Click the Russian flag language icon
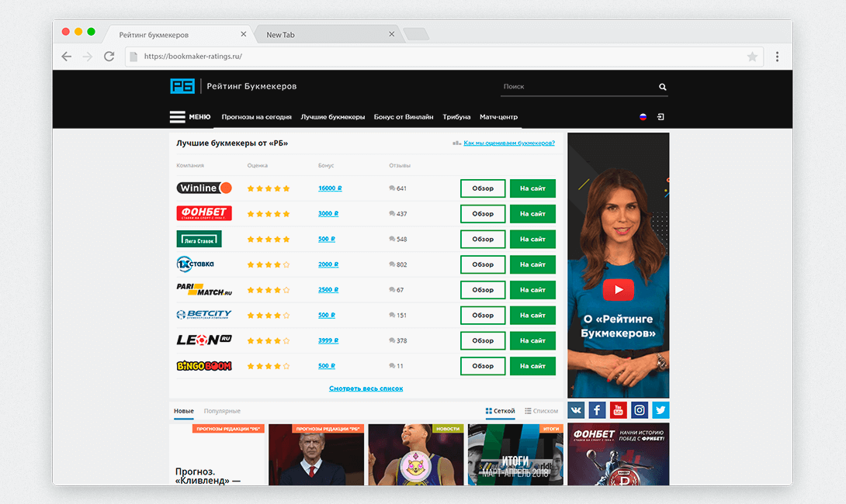 click(x=643, y=117)
